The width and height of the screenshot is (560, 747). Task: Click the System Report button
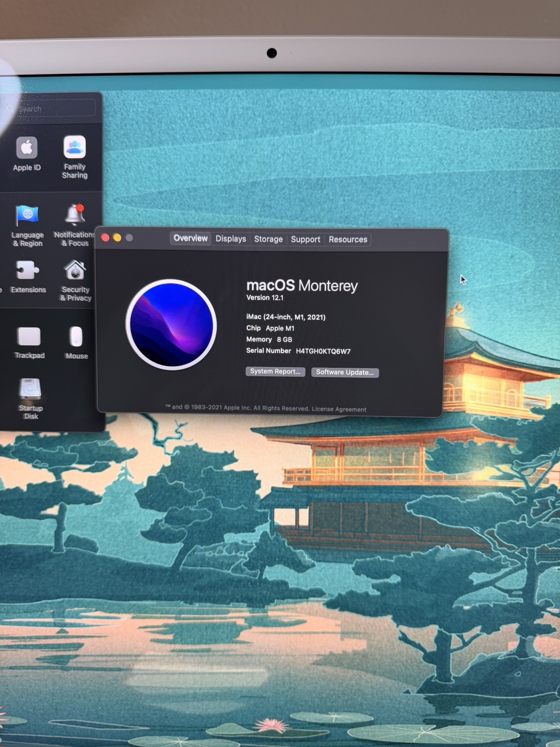275,372
